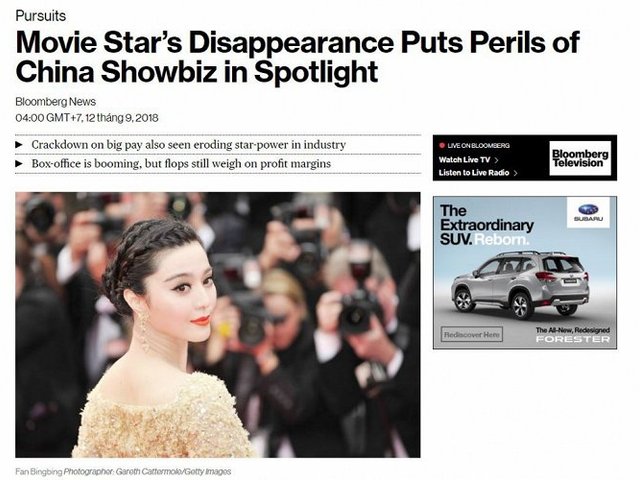The image size is (640, 480).
Task: Click the Forester label in the ad
Action: tap(573, 339)
